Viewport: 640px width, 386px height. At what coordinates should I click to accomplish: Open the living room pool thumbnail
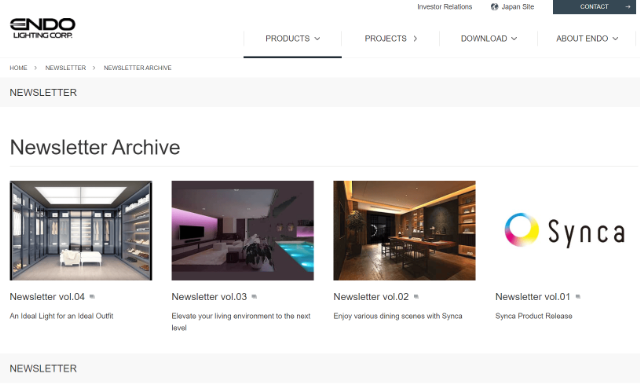pos(242,231)
